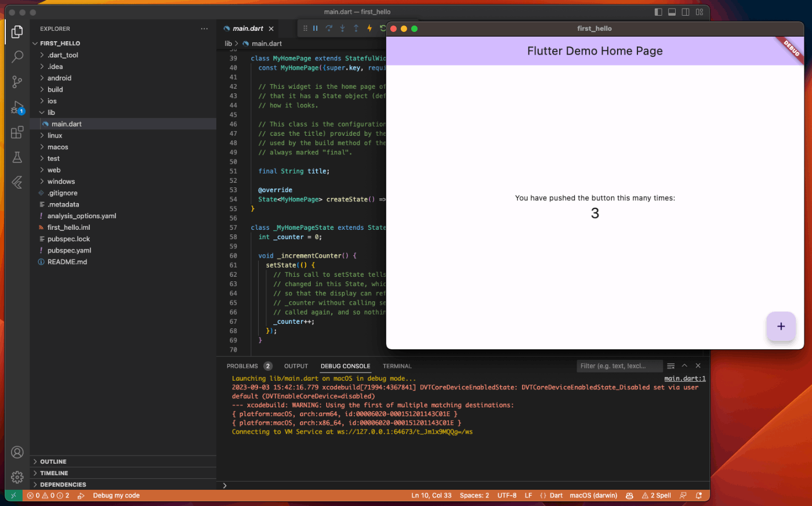Open the Source Control view

(17, 82)
